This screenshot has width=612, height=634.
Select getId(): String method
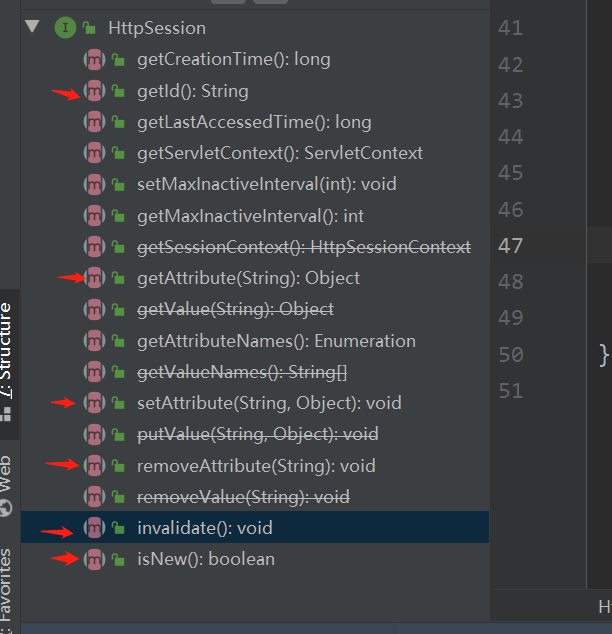click(x=192, y=91)
